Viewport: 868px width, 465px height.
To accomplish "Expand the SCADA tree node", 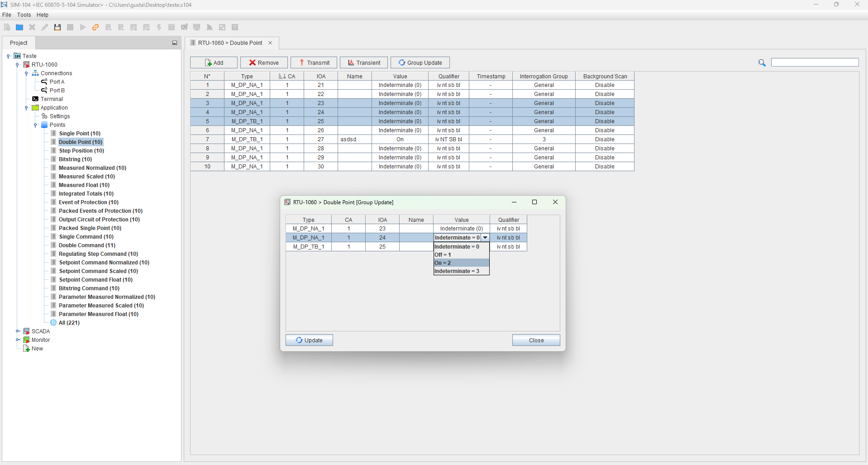I will [x=18, y=331].
